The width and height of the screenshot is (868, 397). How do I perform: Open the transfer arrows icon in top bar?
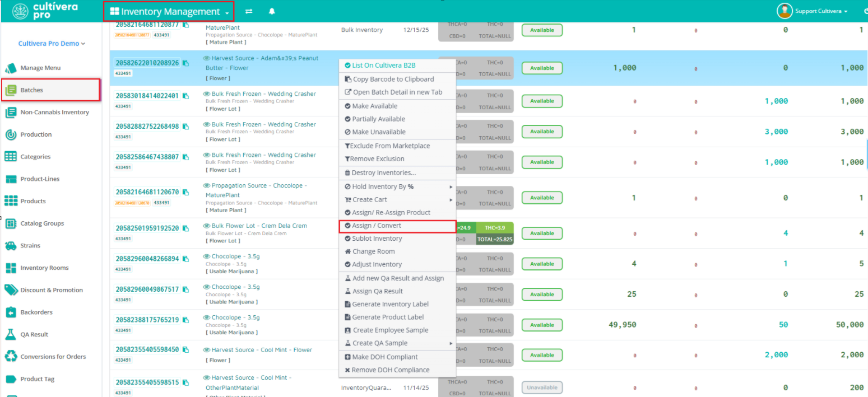point(249,11)
